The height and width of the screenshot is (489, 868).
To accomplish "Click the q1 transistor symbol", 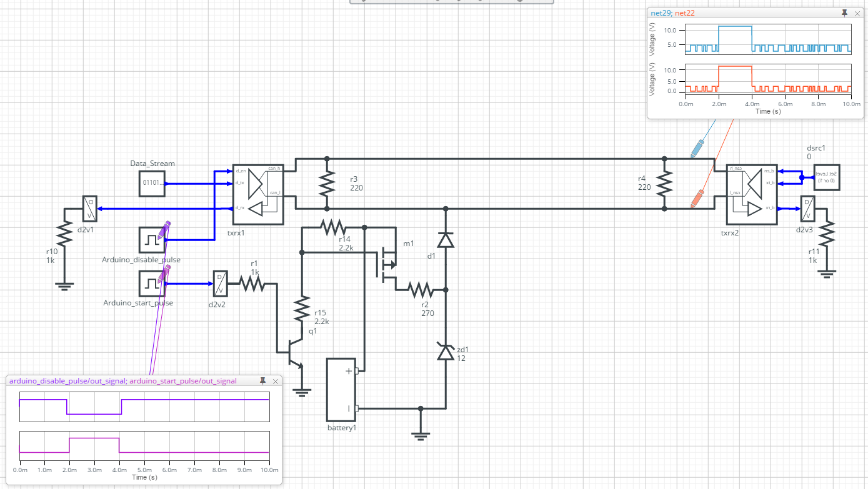I will [292, 352].
